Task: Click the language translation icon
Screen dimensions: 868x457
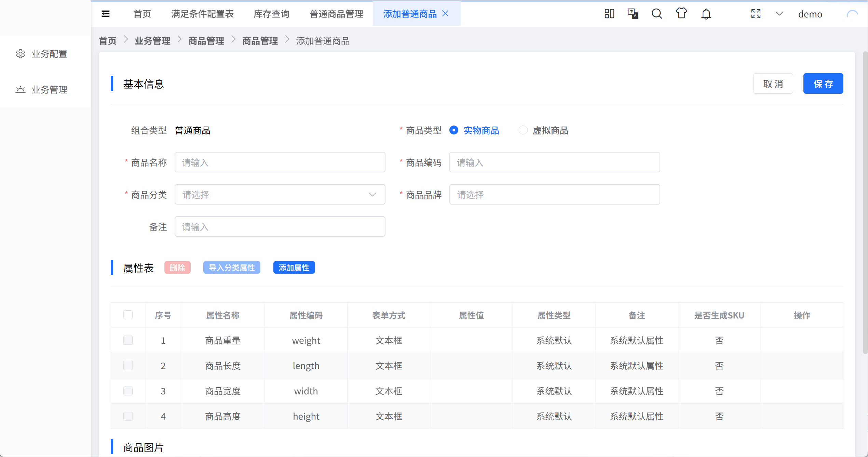Action: pos(633,14)
